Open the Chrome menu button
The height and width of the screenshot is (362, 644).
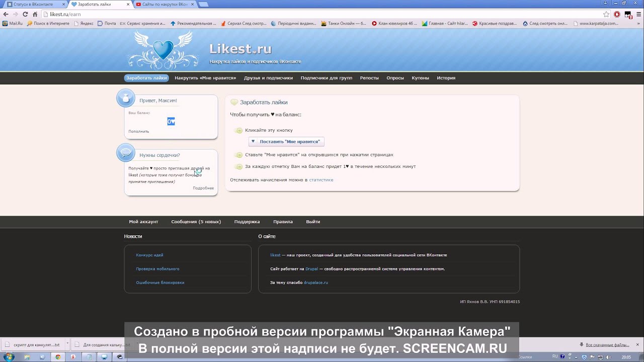[637, 14]
